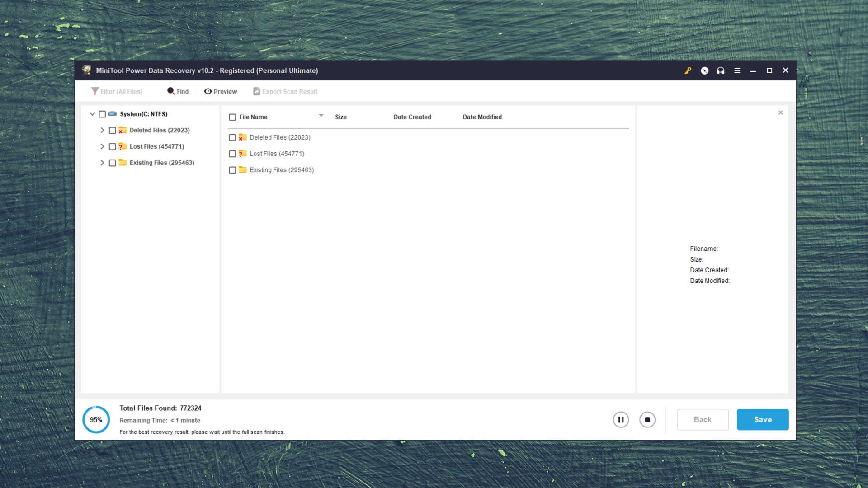
Task: Click the Back button
Action: (x=703, y=420)
